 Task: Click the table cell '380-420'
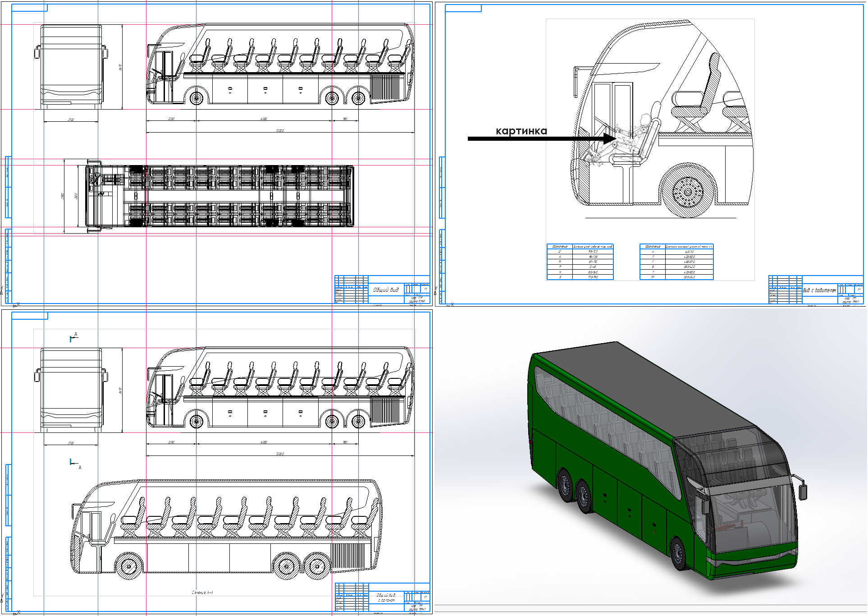[x=689, y=267]
